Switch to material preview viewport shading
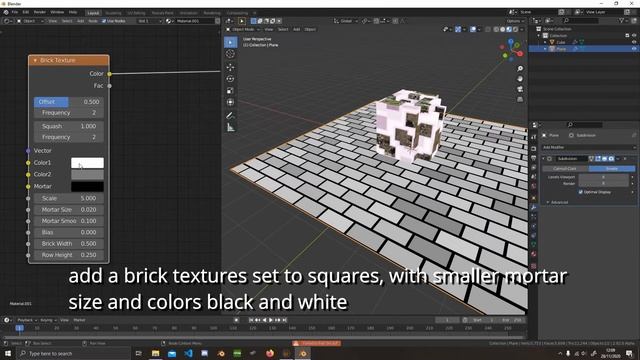 [x=509, y=29]
